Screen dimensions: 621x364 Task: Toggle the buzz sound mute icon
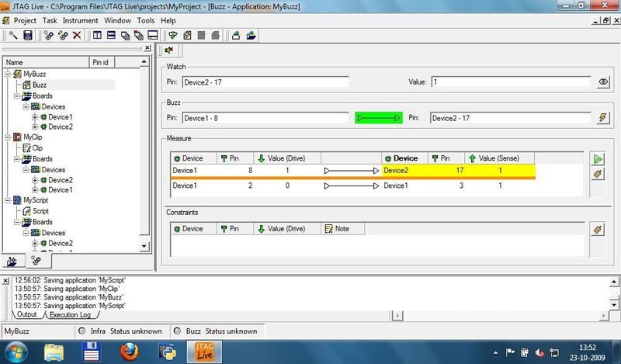169,50
